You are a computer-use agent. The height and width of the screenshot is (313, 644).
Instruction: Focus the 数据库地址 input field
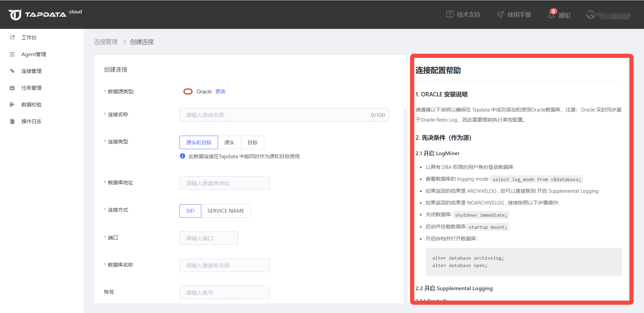tap(224, 183)
